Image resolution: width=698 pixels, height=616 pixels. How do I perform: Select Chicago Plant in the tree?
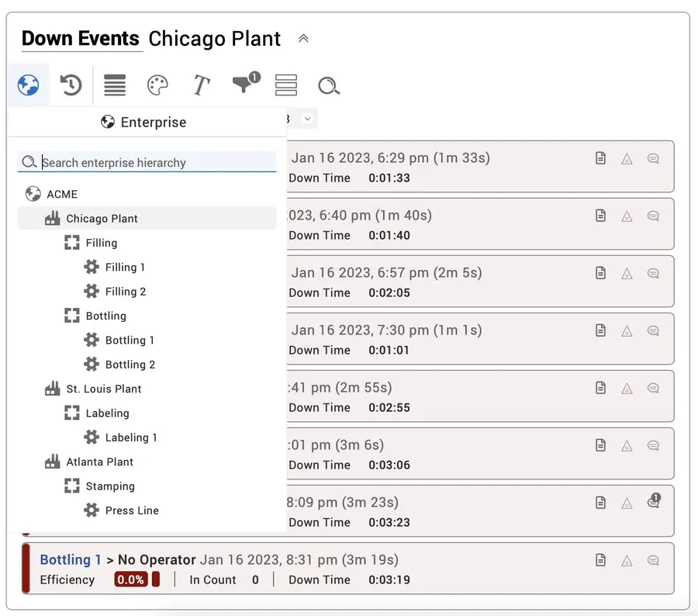(147, 218)
